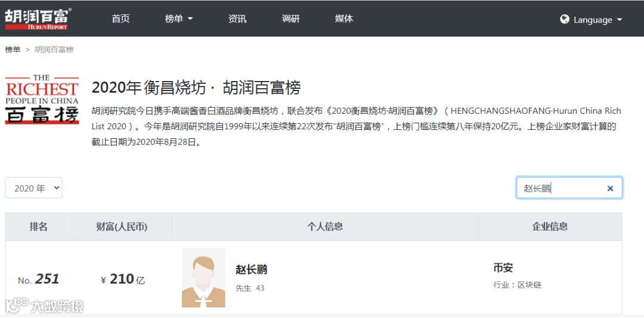Image resolution: width=644 pixels, height=318 pixels.
Task: Open the 调研 research section
Action: coord(291,19)
